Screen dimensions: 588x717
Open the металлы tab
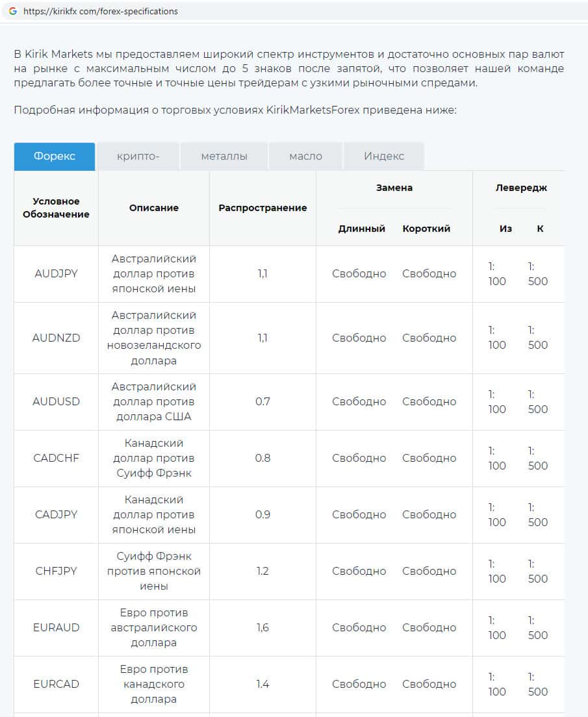pos(224,156)
